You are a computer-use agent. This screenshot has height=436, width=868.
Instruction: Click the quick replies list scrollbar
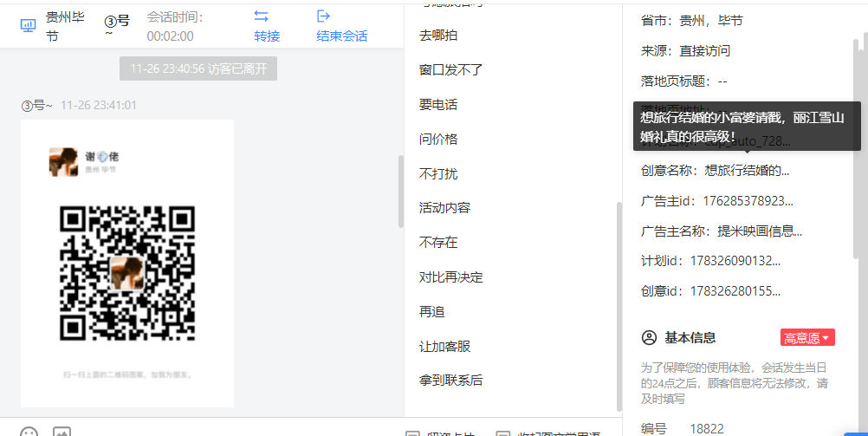[x=619, y=305]
